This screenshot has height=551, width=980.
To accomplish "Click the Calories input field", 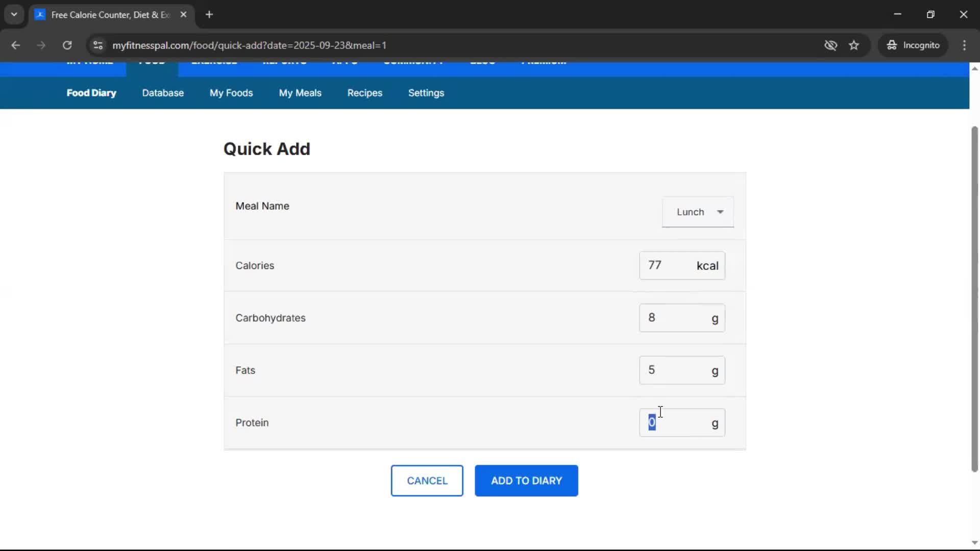I will point(682,265).
